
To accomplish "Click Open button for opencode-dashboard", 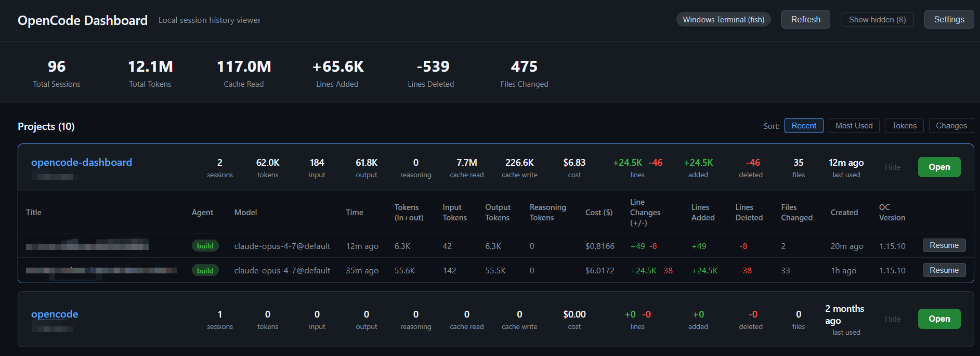I will pos(939,167).
